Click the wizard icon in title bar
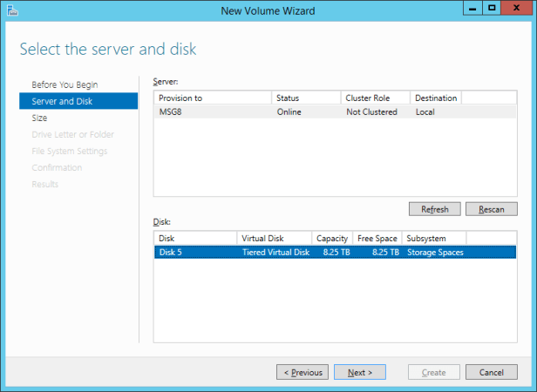The height and width of the screenshot is (392, 537). (10, 10)
